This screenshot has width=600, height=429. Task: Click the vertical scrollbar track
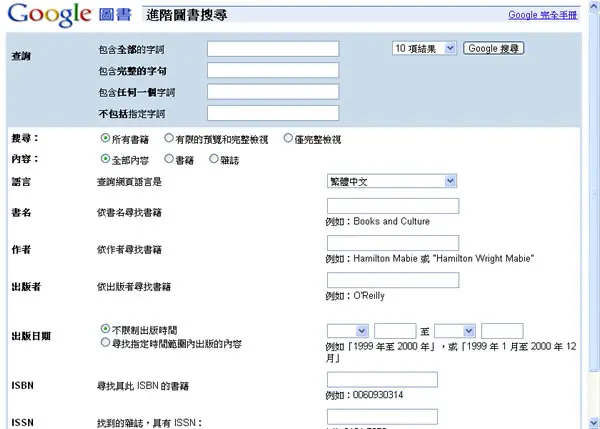coord(594,214)
